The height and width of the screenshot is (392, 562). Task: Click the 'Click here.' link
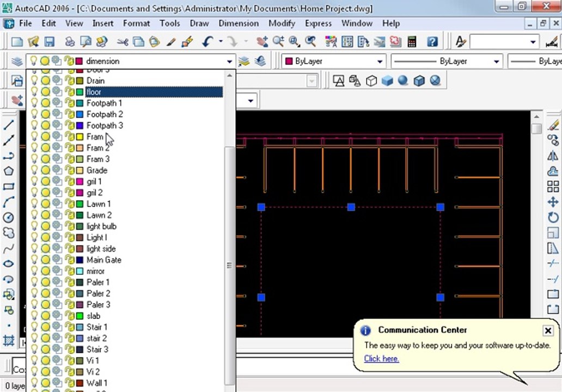click(381, 358)
